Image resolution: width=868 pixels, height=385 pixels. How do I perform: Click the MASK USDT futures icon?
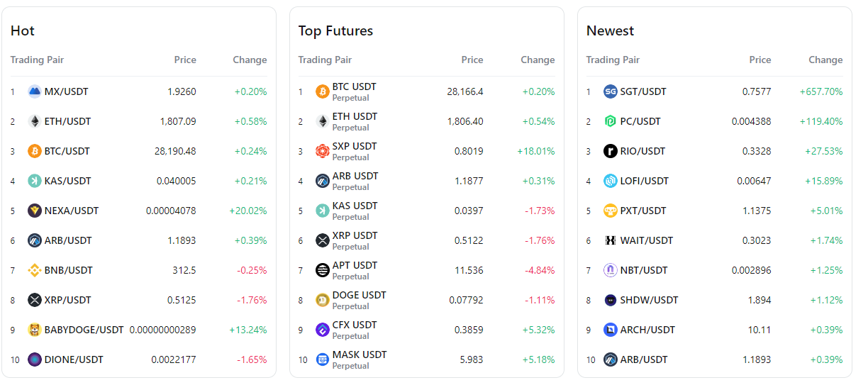coord(323,359)
